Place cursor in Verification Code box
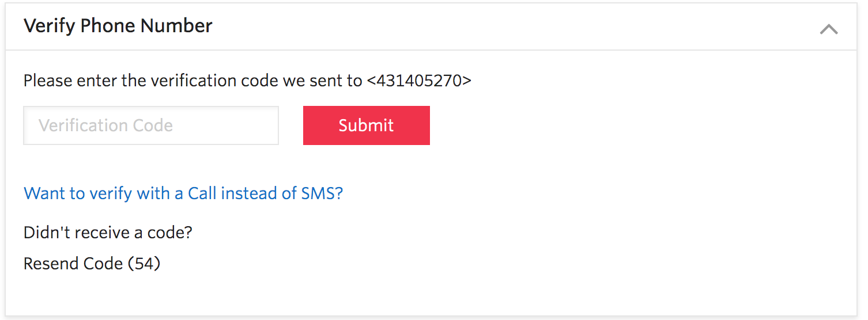This screenshot has width=868, height=320. pyautogui.click(x=151, y=125)
